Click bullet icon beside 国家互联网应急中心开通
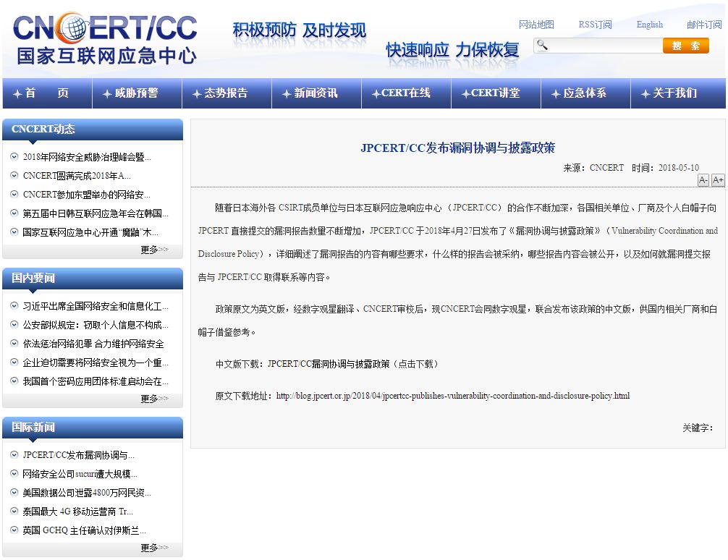The height and width of the screenshot is (560, 728). pyautogui.click(x=14, y=232)
